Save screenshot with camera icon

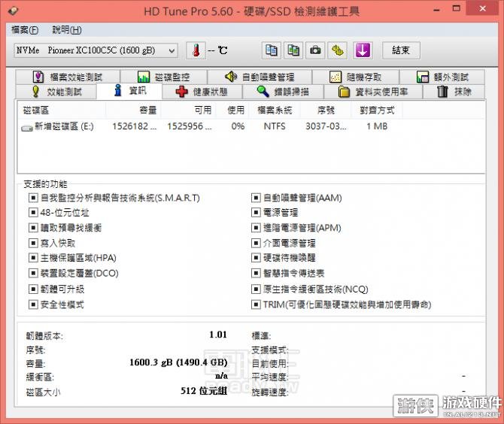click(x=315, y=50)
